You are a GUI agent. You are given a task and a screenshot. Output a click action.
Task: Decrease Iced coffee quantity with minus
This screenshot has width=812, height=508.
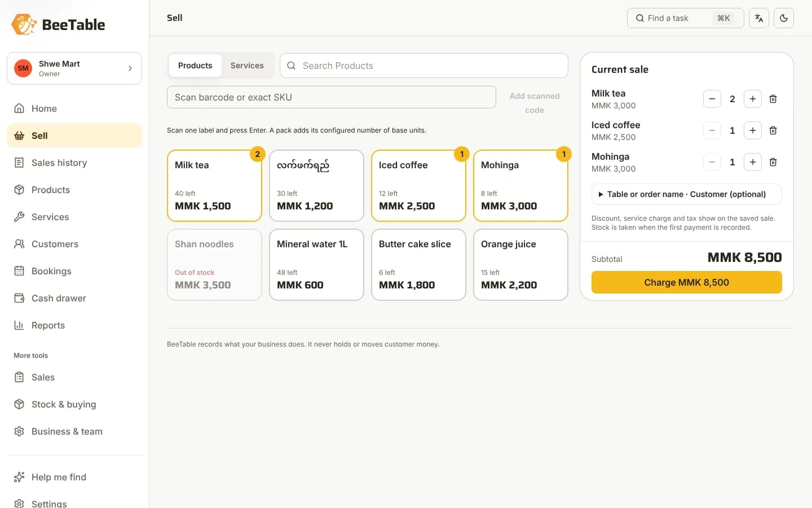click(x=712, y=130)
